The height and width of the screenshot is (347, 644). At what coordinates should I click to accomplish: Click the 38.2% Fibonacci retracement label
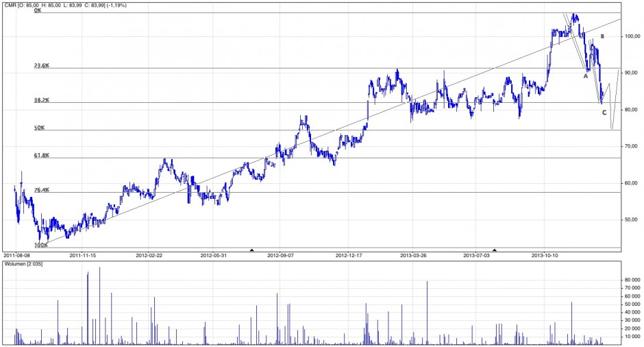[x=42, y=99]
